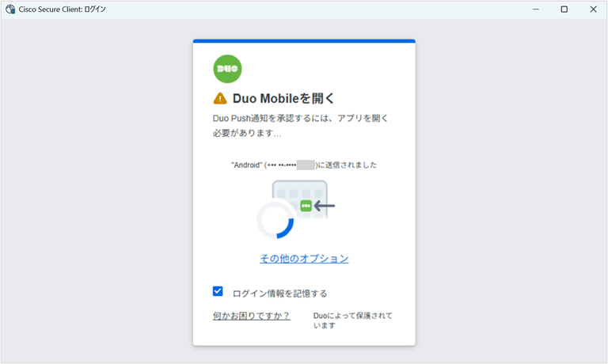Click the "Android" に送信されました device text
608x364 pixels.
(x=304, y=165)
